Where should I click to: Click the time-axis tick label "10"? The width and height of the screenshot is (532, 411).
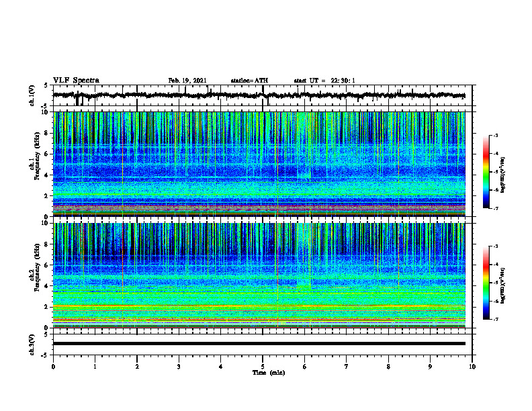coord(472,367)
